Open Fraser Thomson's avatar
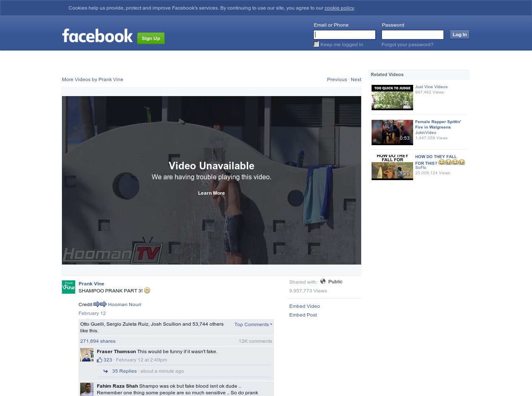Image resolution: width=532 pixels, height=396 pixels. 87,355
